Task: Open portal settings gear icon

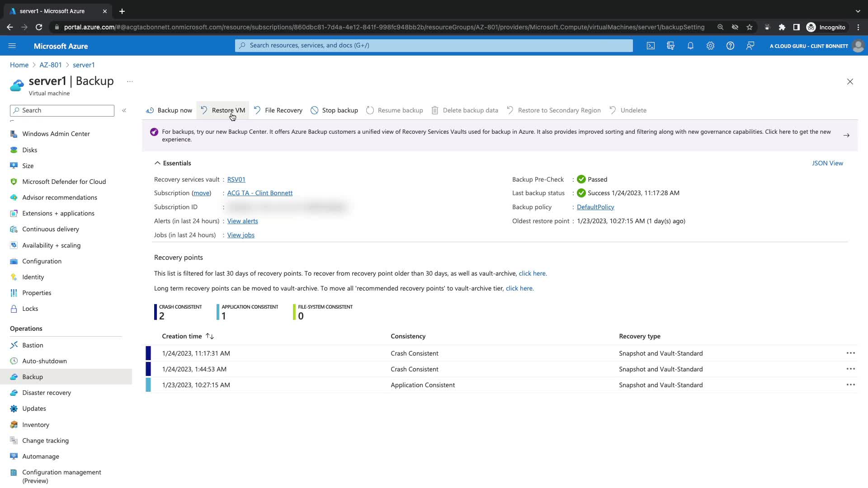Action: tap(710, 46)
